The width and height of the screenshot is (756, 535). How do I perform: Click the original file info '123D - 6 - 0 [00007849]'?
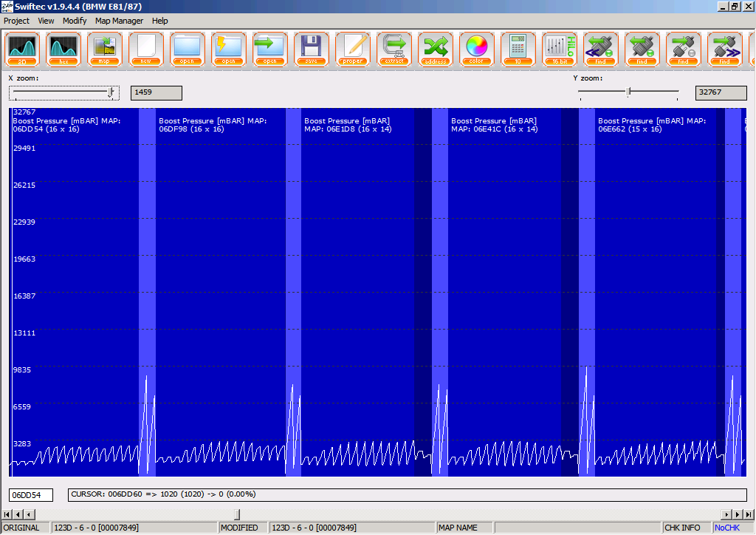[x=134, y=528]
